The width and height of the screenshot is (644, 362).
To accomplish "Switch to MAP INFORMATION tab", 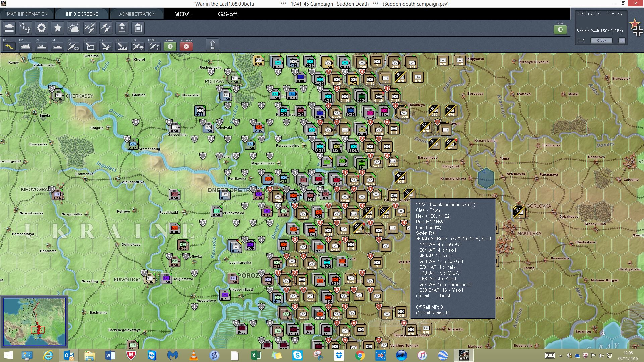I will (x=27, y=14).
